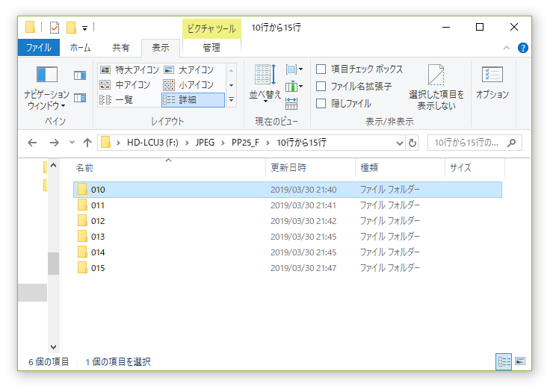Switch to large thumbnails status bar icon

[520, 361]
